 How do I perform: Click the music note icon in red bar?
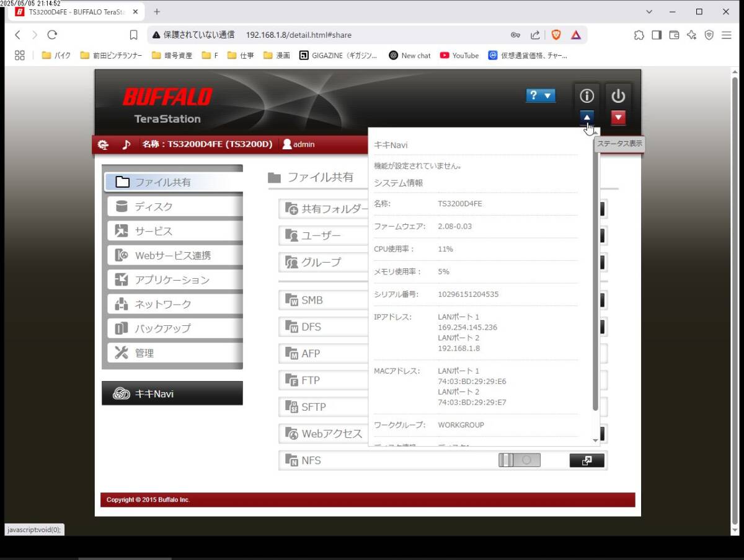tap(126, 144)
